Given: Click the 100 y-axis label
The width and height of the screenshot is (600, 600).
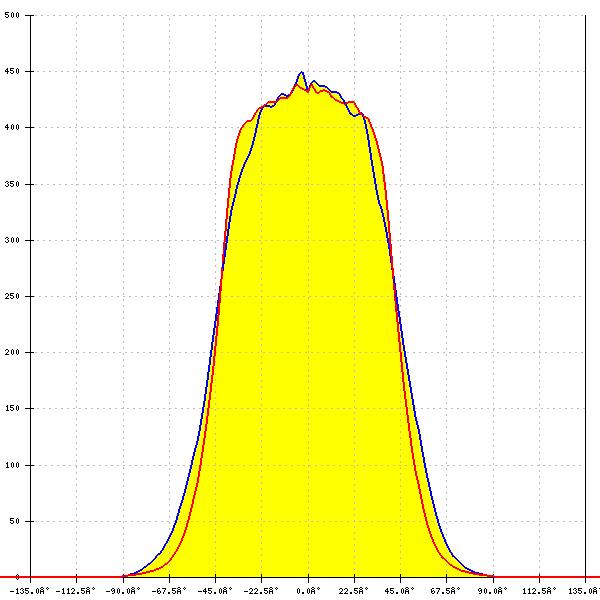Looking at the screenshot, I should 12,465.
